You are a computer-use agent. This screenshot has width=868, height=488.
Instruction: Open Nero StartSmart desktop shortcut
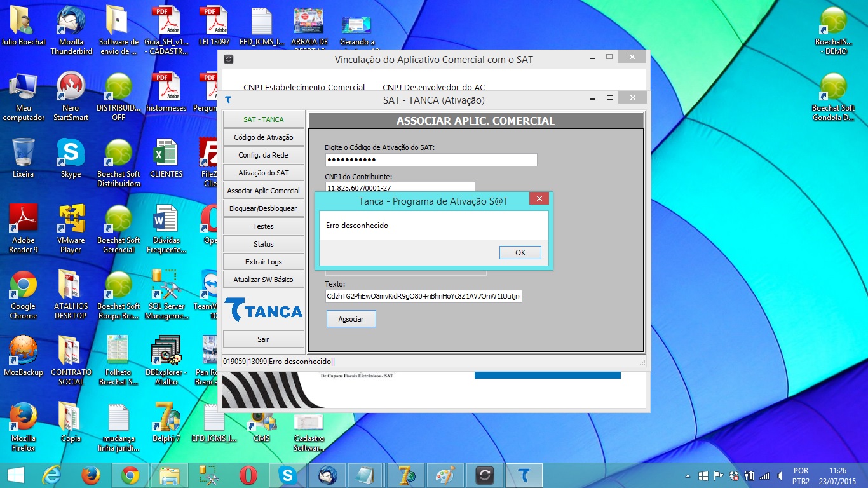[x=71, y=97]
